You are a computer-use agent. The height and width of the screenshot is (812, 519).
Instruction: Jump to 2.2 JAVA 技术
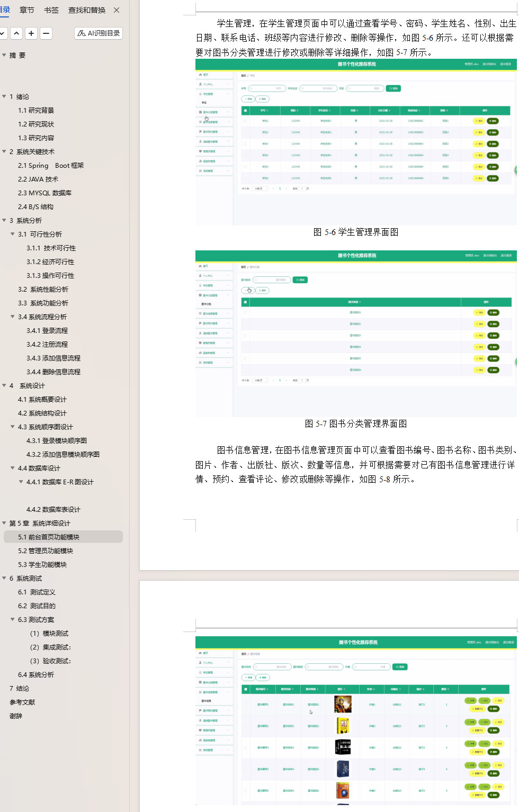tap(38, 179)
